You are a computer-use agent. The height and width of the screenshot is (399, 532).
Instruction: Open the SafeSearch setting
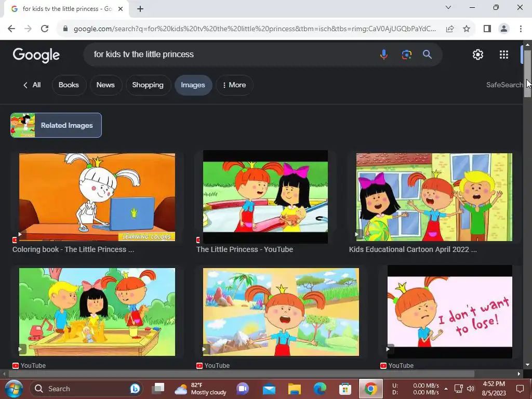click(504, 85)
